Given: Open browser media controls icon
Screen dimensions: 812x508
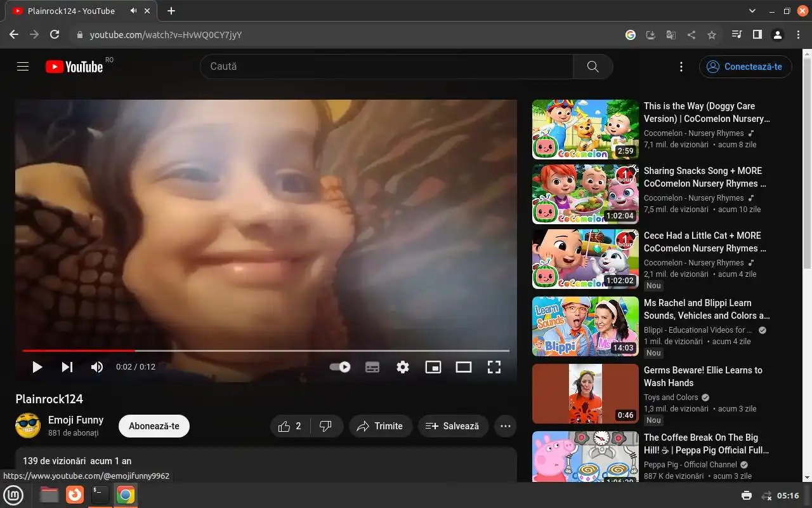Looking at the screenshot, I should point(737,35).
